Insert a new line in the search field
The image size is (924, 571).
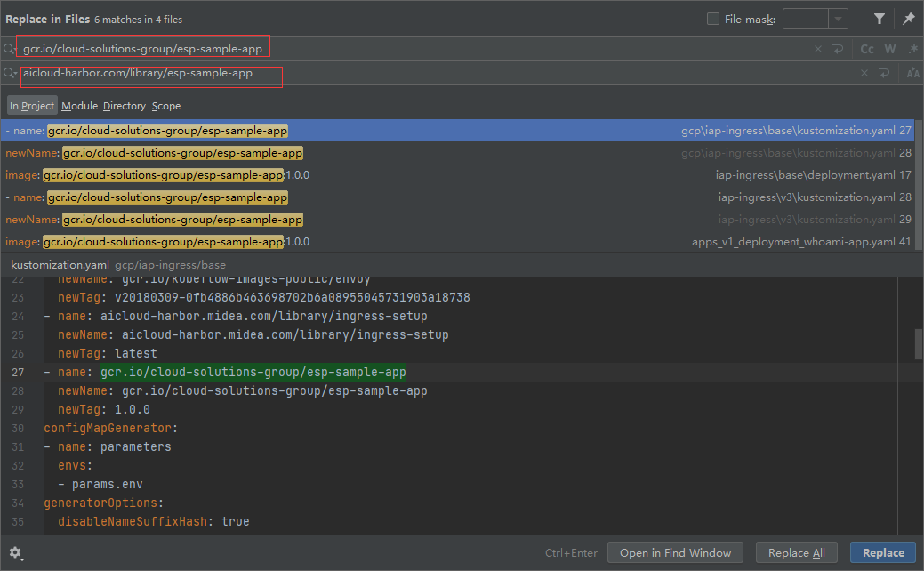[838, 49]
